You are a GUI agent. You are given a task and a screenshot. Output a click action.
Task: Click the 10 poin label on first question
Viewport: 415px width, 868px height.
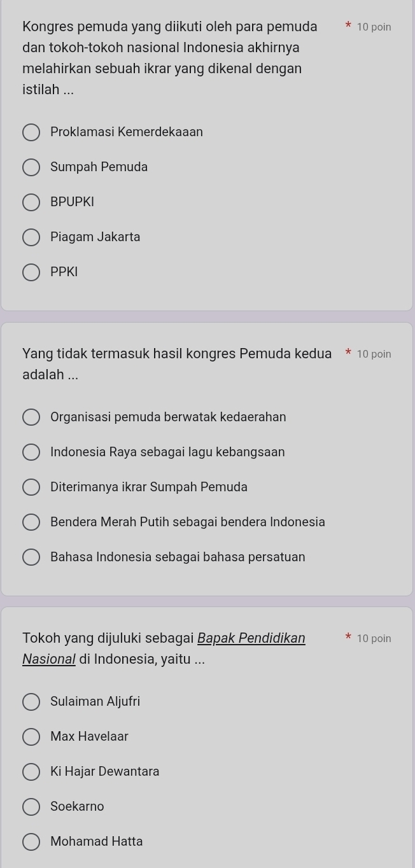coord(374,27)
